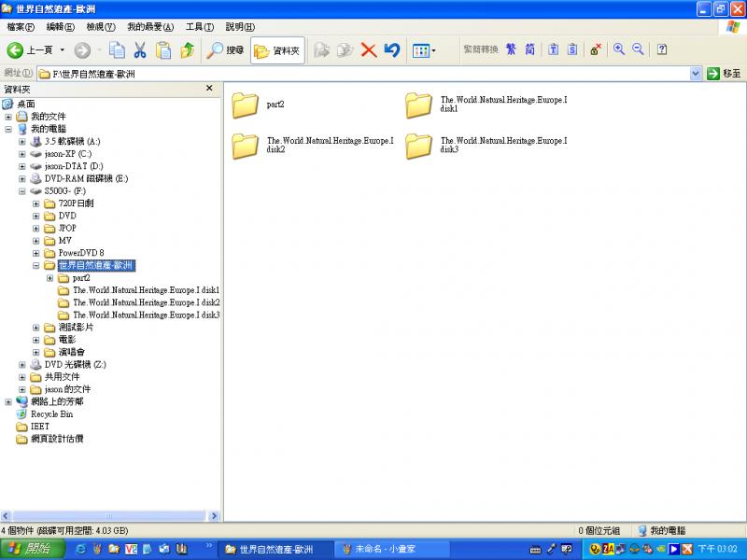Viewport: 747px width, 560px height.
Task: Collapse the S500G- (F:) drive node
Action: coord(22,191)
